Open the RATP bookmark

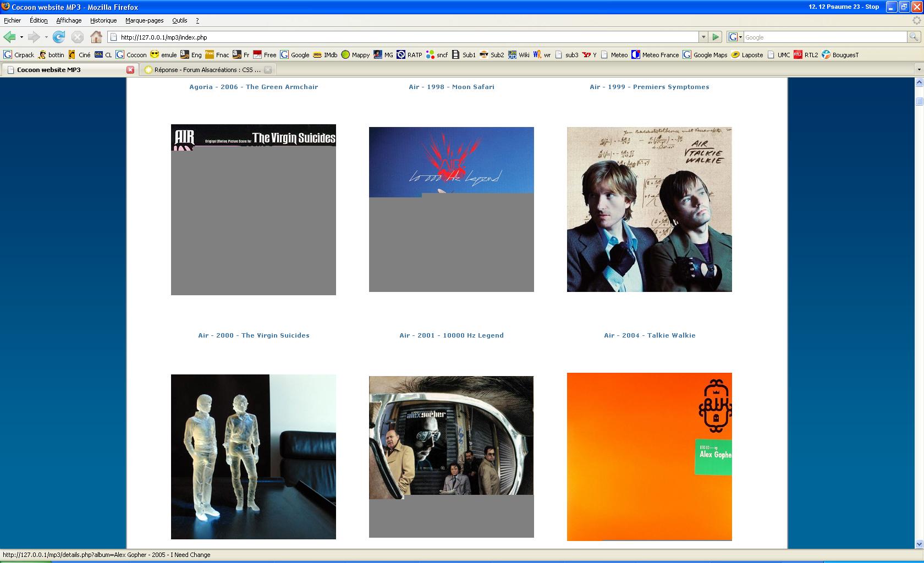coord(409,54)
